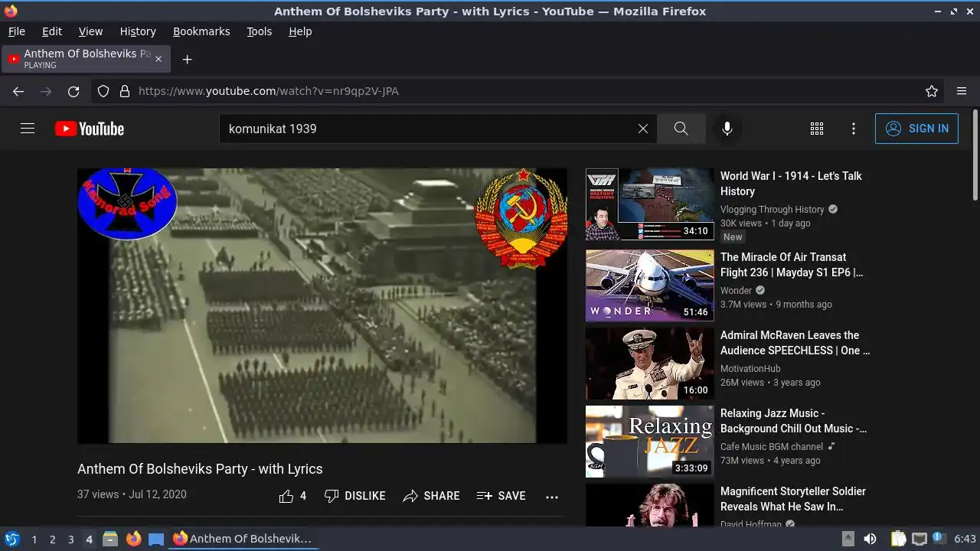Click the 6:43 clock
This screenshot has height=551, width=980.
pyautogui.click(x=965, y=539)
